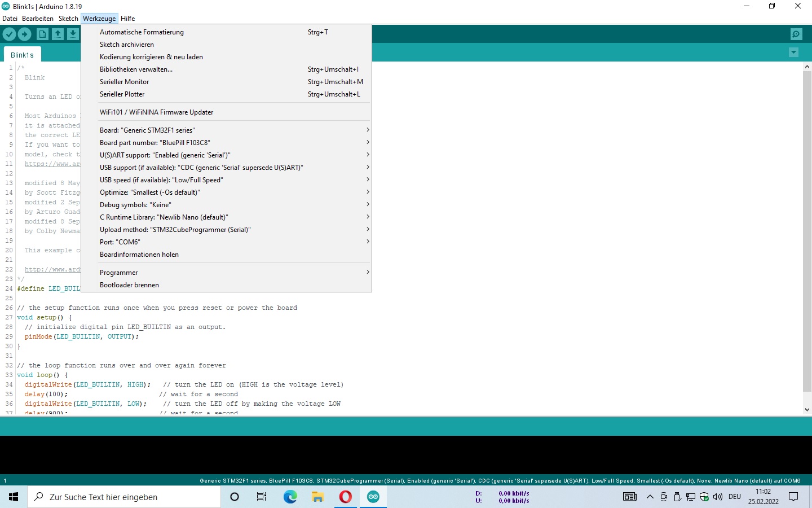Open the Bearbeiten menu
Screen dimensions: 812x508
click(x=38, y=19)
